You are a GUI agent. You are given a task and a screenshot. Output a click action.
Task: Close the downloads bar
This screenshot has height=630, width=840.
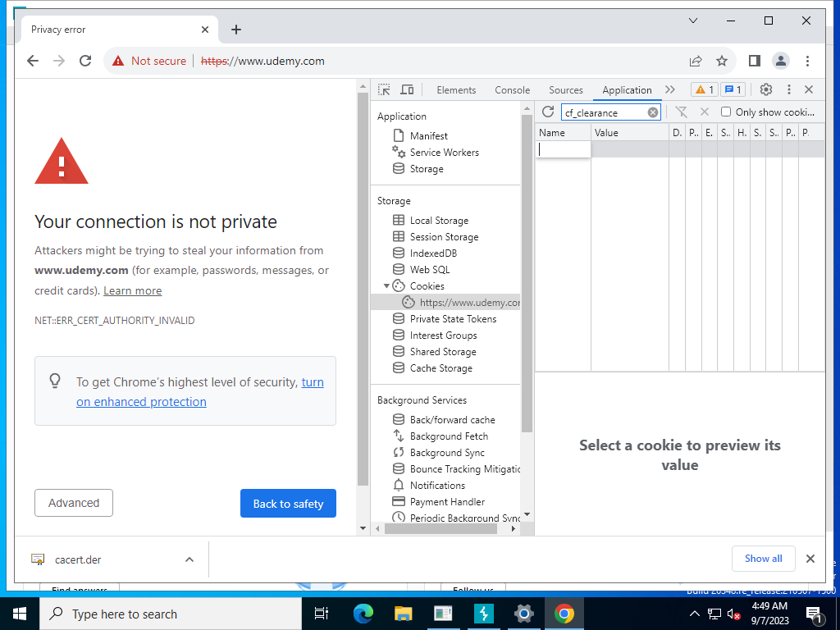tap(810, 559)
